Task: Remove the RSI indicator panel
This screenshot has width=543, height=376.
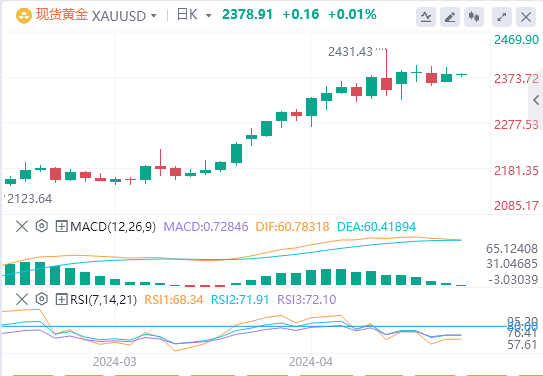Action: (22, 299)
